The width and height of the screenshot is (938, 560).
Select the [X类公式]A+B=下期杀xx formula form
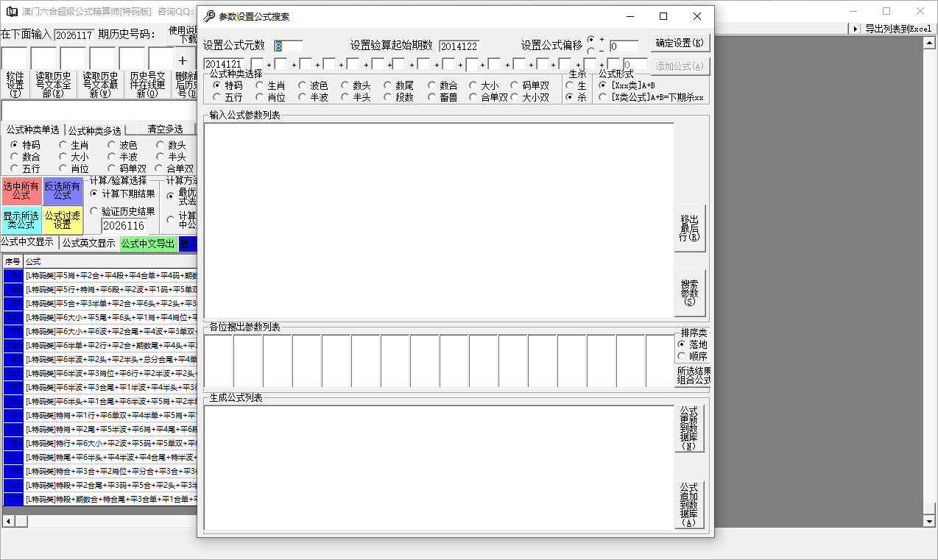(603, 97)
